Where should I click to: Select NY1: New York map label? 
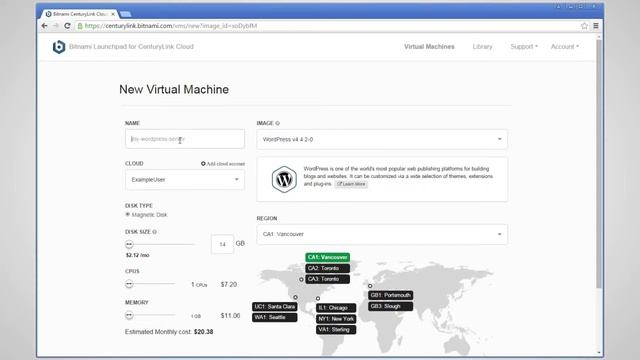tap(336, 319)
